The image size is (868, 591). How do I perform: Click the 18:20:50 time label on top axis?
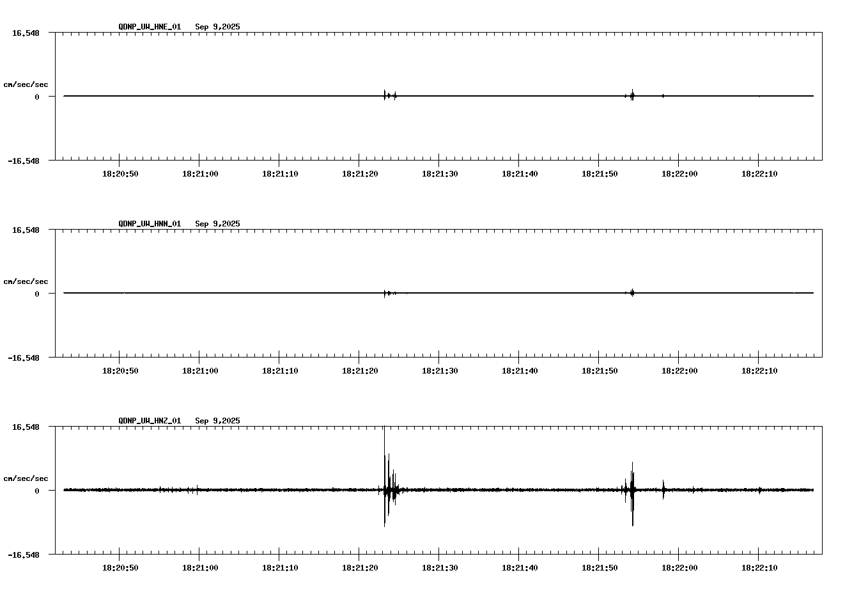[119, 173]
